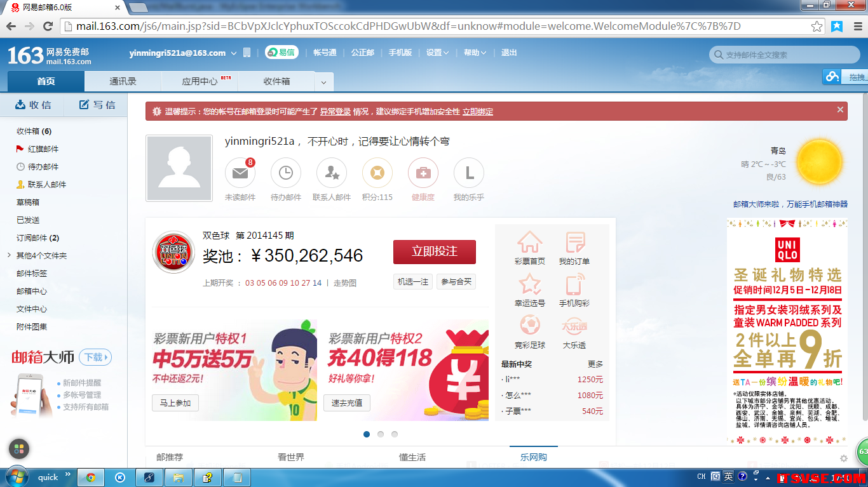The height and width of the screenshot is (487, 868).
Task: Select the first carousel dot
Action: coord(367,434)
